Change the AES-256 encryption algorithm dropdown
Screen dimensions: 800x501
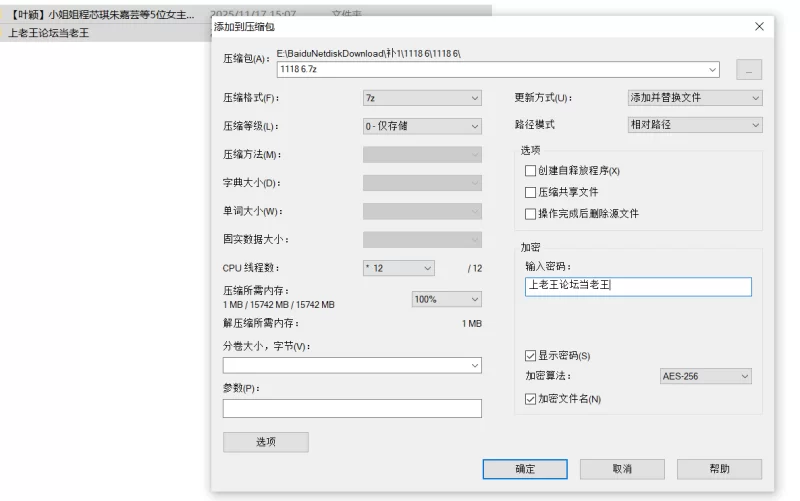705,376
